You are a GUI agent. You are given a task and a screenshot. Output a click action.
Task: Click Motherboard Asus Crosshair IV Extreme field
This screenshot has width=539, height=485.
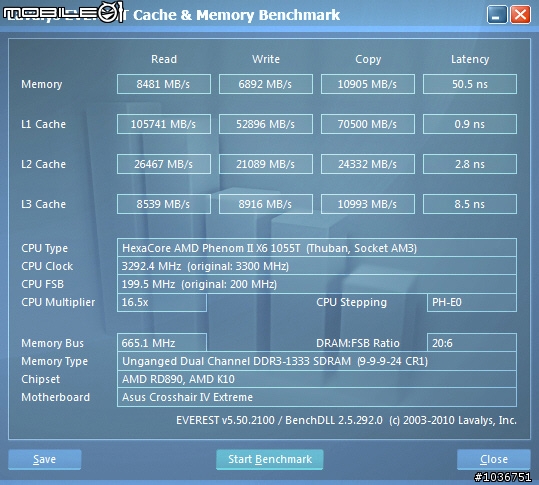tap(317, 397)
